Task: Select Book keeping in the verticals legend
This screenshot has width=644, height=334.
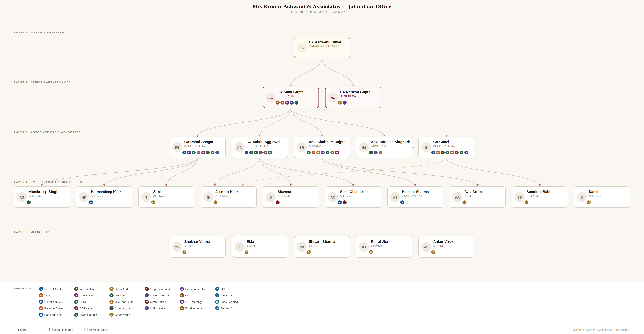Action: point(226,302)
